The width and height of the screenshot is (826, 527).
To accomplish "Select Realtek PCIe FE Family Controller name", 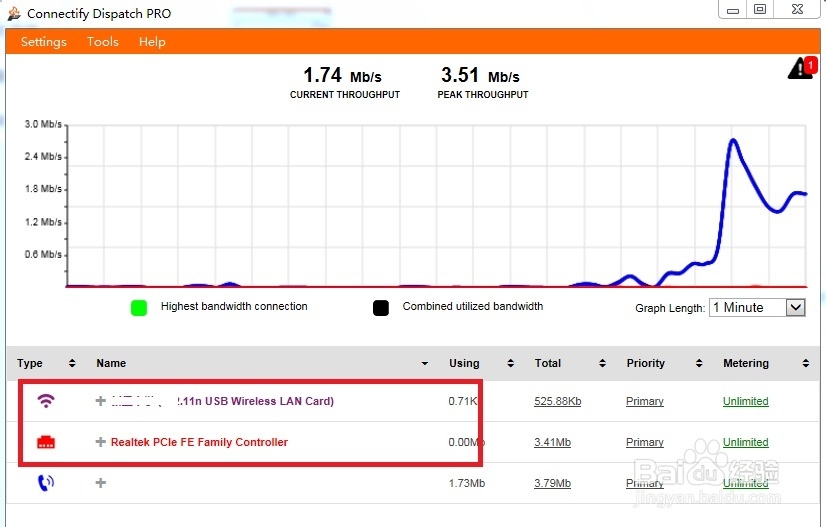I will pyautogui.click(x=199, y=442).
